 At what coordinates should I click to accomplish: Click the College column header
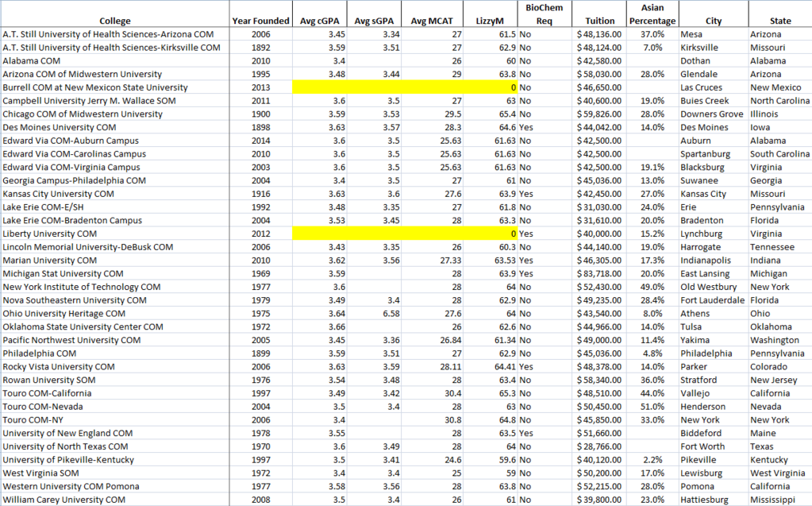coord(115,21)
